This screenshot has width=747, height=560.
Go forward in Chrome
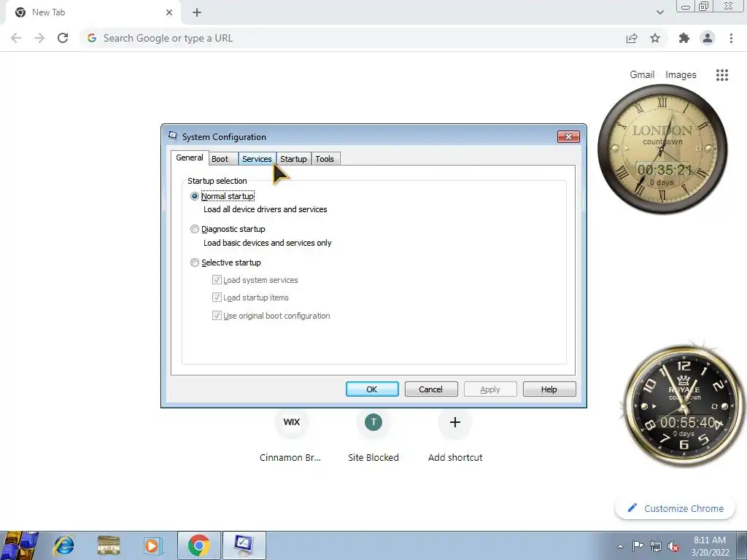click(39, 38)
